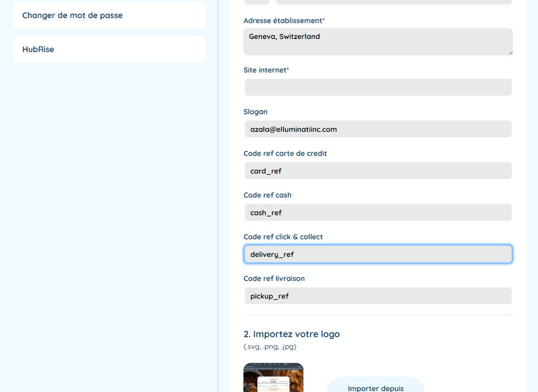Focus the Code ref click & collect field

(378, 254)
